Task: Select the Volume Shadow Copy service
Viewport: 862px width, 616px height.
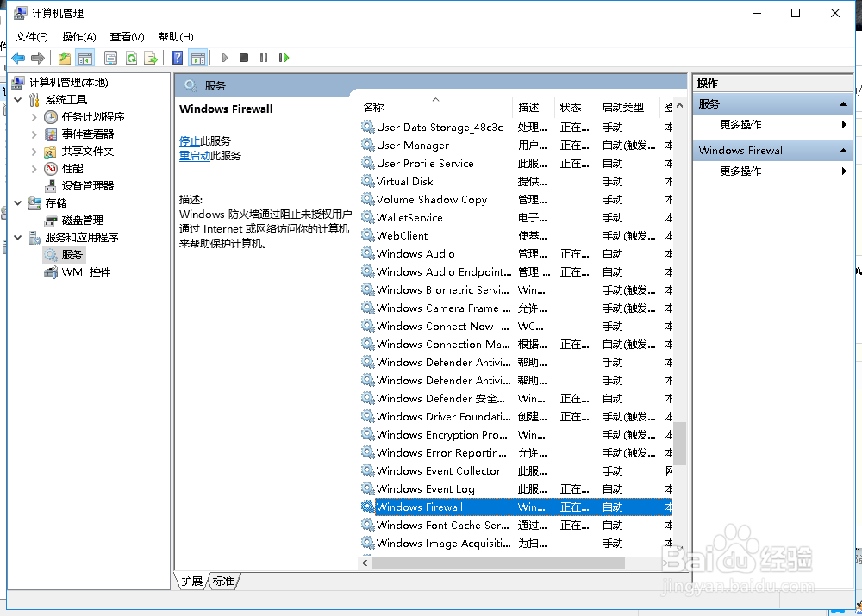Action: (x=516, y=200)
